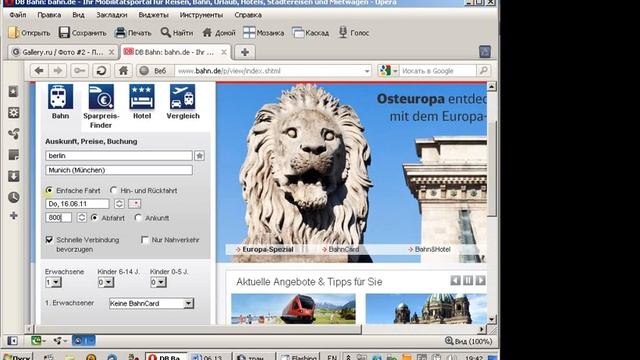The width and height of the screenshot is (640, 360).
Task: Open the Sparpreis-Finder icon
Action: coord(101,97)
